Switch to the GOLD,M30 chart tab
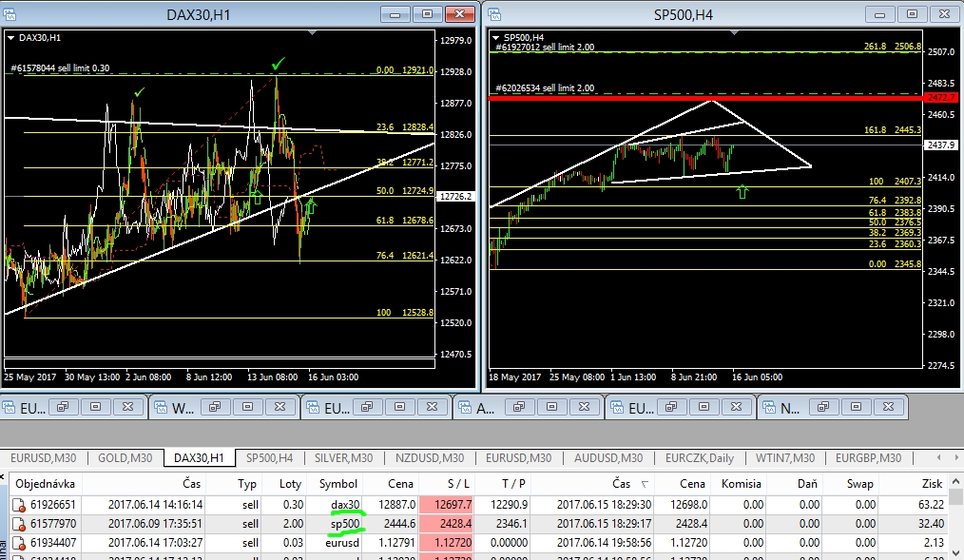The image size is (964, 560). click(125, 458)
